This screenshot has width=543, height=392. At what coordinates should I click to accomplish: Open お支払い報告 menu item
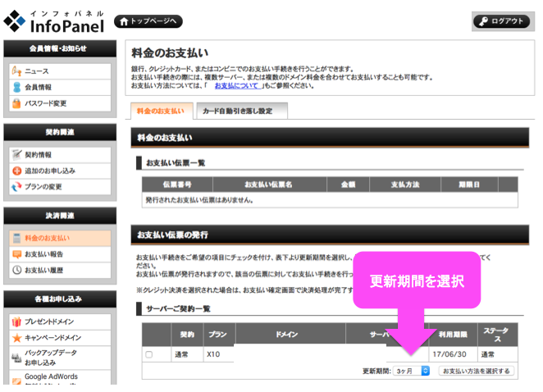point(60,254)
